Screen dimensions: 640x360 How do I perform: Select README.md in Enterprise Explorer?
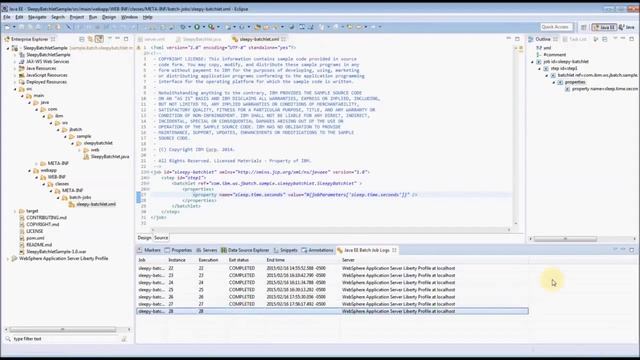pos(39,245)
